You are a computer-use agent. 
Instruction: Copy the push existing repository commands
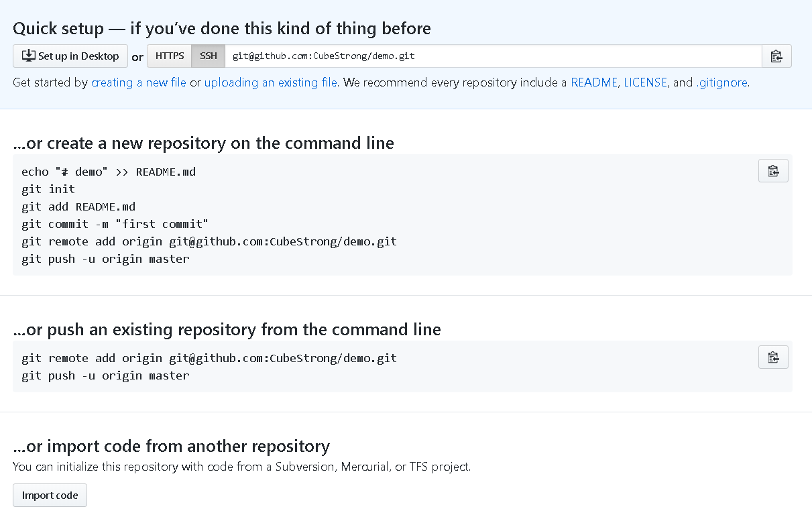[773, 357]
